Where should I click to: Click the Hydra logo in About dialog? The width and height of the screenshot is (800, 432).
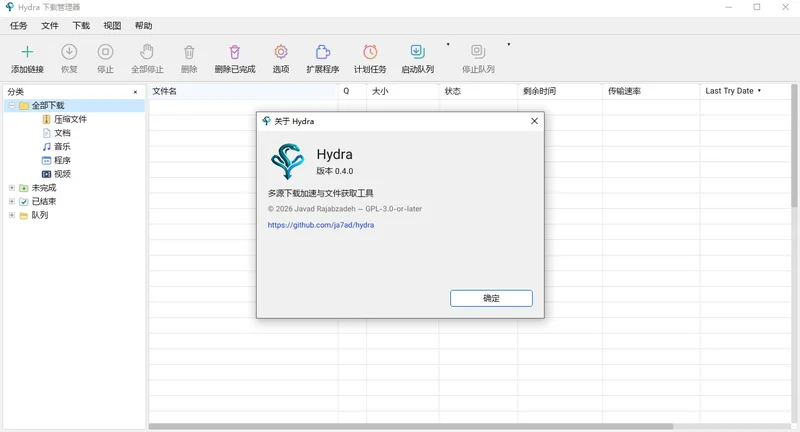click(288, 161)
